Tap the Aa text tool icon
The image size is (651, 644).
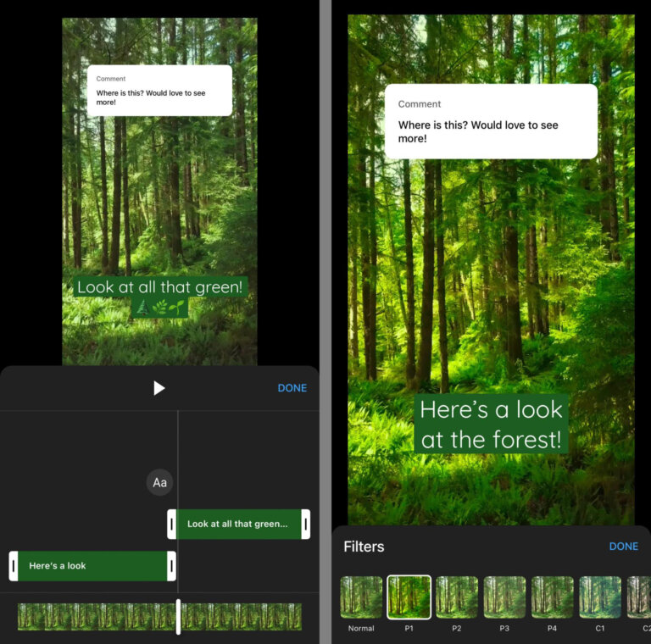(159, 482)
